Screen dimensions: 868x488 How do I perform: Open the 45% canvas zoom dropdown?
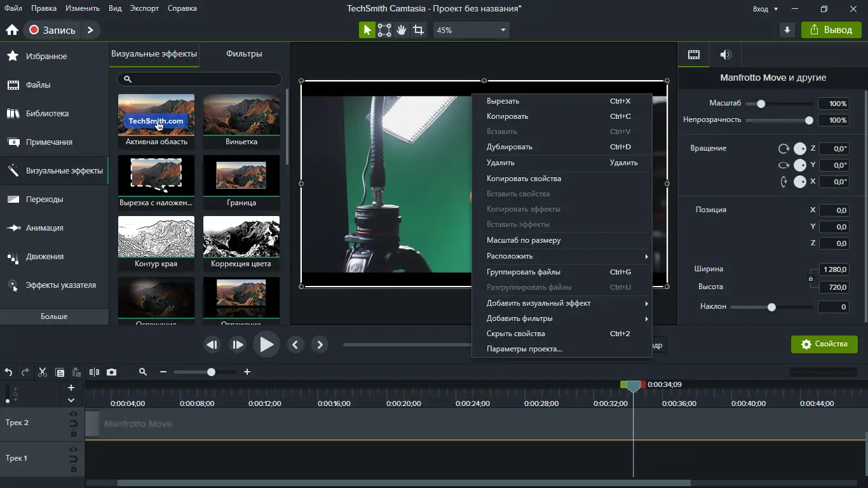(471, 30)
